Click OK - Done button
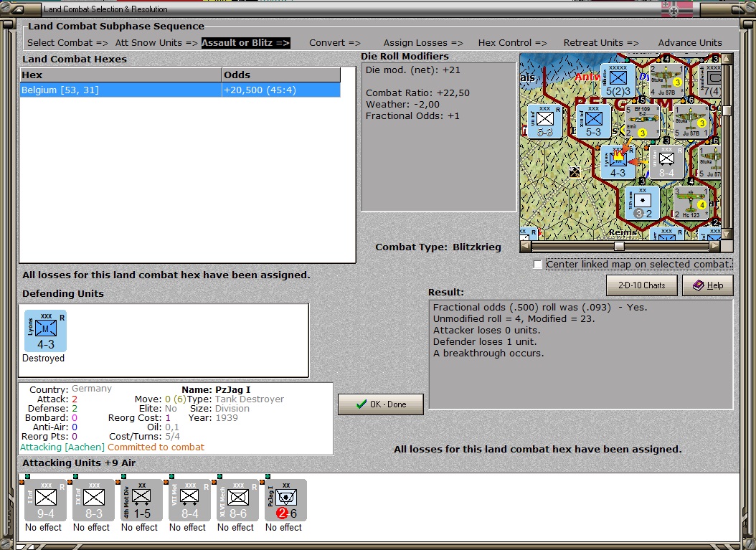756x550 pixels. tap(381, 404)
